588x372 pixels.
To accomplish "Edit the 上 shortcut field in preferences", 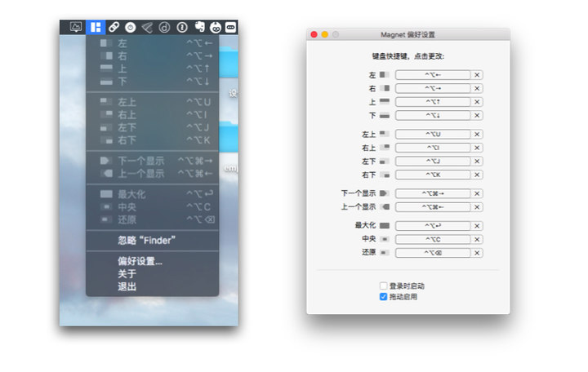I will tap(433, 102).
